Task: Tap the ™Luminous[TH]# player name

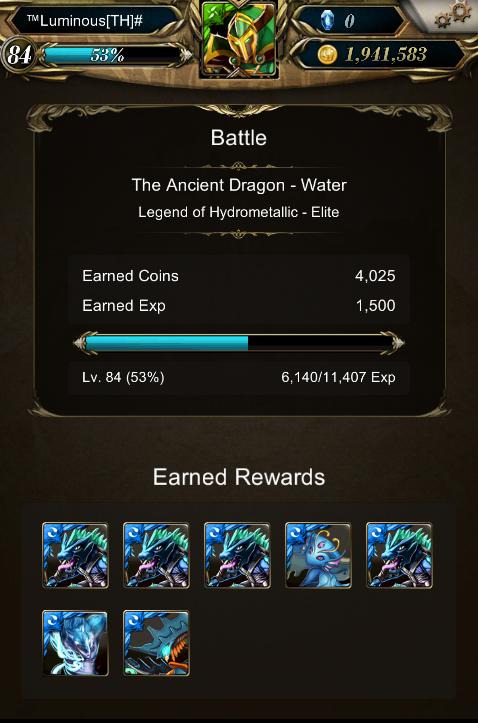Action: coord(85,20)
